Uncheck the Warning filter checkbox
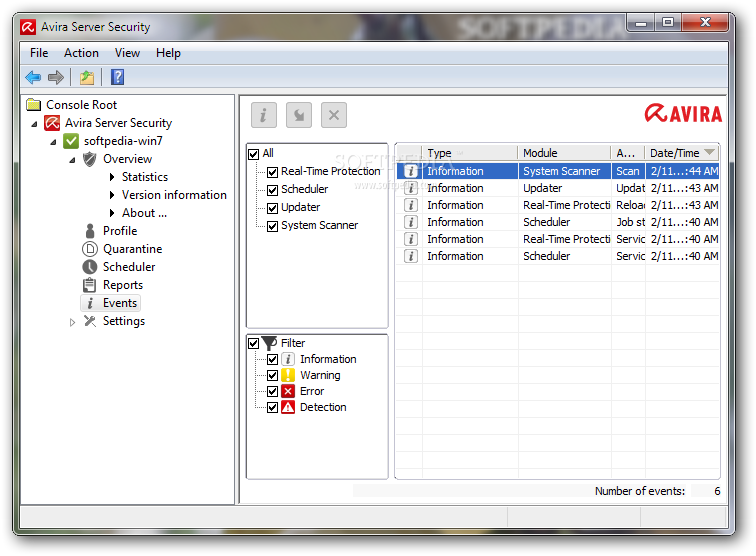 tap(272, 375)
